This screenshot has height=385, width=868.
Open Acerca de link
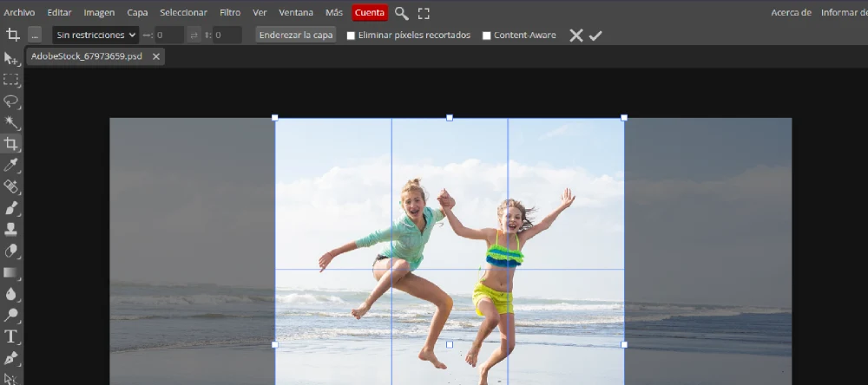pos(791,12)
